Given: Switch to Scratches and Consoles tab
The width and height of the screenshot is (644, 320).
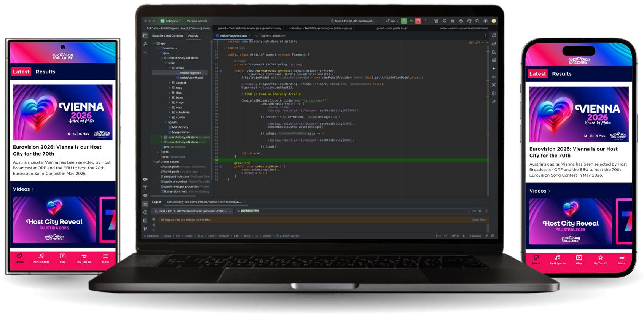Looking at the screenshot, I should click(x=167, y=36).
